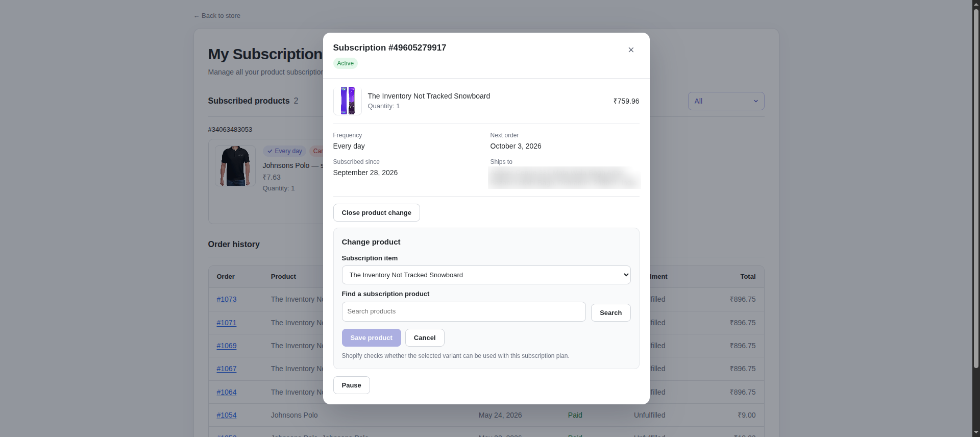Click the ₹7.63 price of Johnsons Polo

272,178
